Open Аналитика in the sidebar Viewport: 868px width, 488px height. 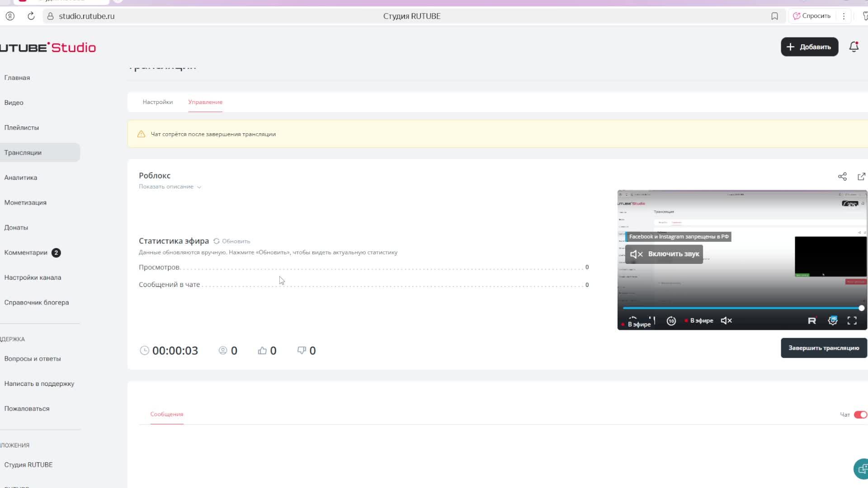(21, 178)
